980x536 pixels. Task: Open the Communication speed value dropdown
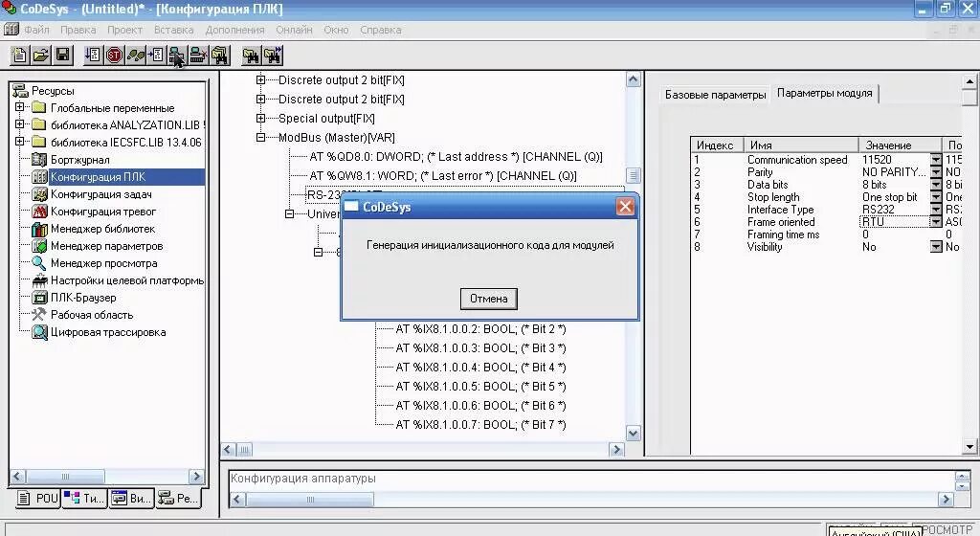click(x=936, y=159)
